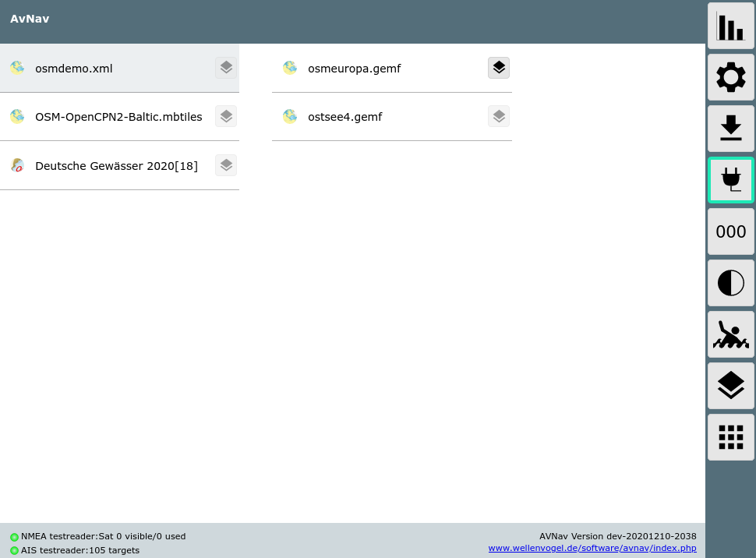756x558 pixels.
Task: Click the globe icon beside ostsee4.gemf
Action: tap(290, 116)
